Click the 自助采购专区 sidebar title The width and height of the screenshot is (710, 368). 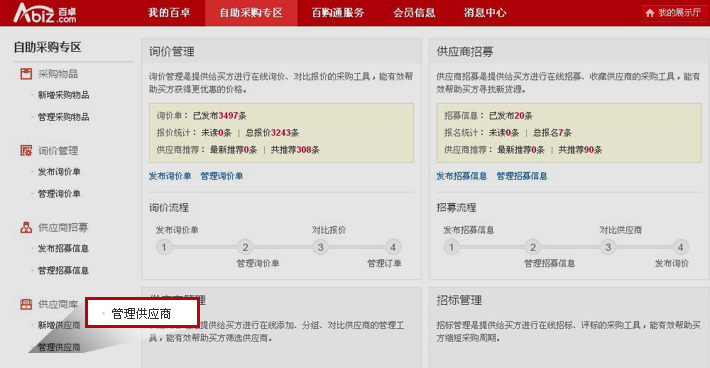pyautogui.click(x=48, y=47)
